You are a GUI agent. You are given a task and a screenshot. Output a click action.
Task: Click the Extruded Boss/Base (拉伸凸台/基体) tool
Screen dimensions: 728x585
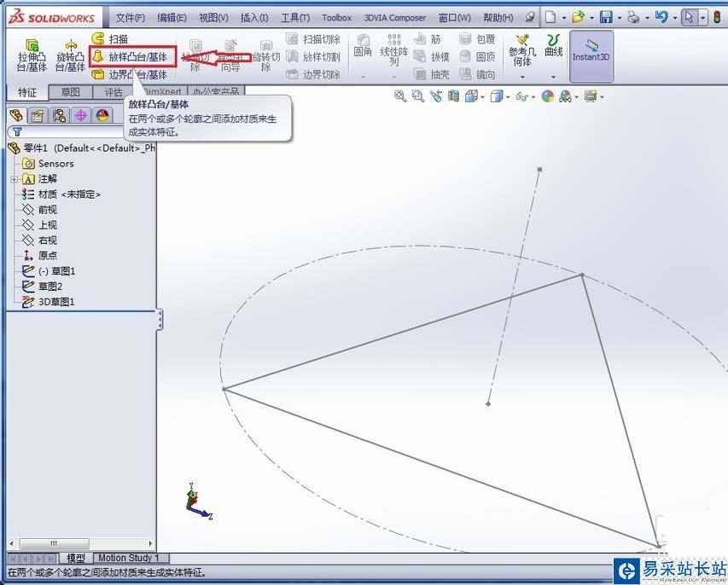(x=32, y=55)
